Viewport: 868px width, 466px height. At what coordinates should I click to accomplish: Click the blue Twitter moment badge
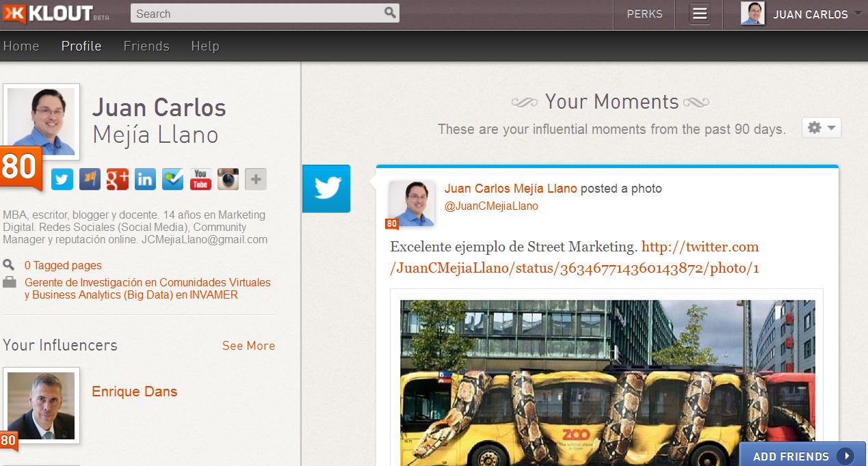coord(326,189)
